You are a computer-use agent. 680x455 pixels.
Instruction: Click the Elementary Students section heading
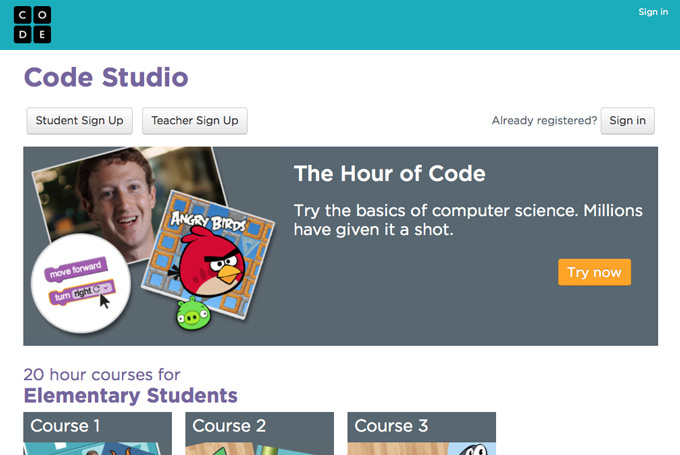click(131, 396)
